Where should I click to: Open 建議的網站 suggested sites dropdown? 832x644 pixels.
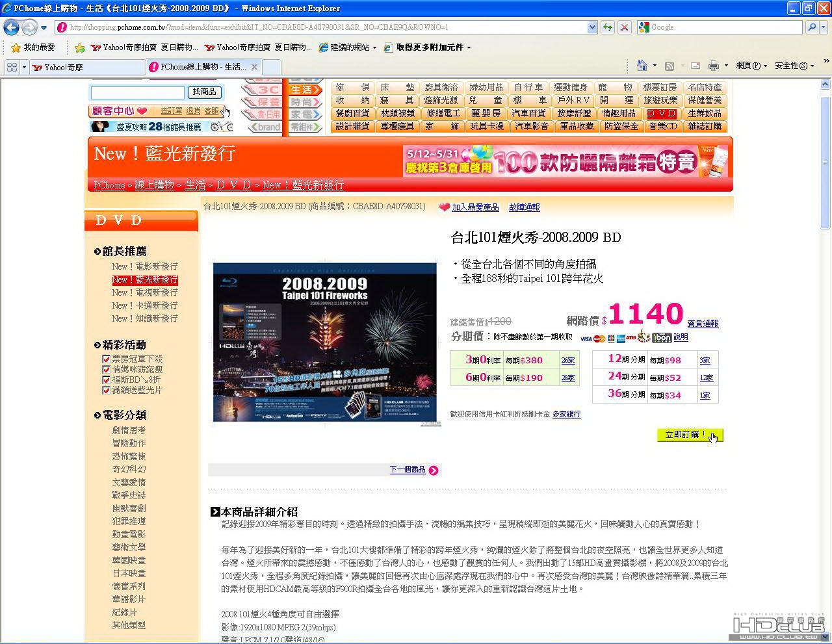[x=347, y=47]
